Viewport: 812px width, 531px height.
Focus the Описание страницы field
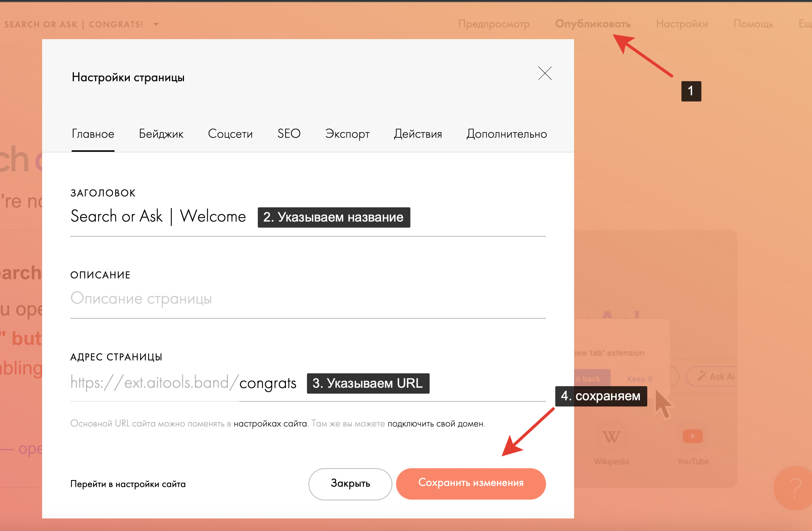coord(307,298)
